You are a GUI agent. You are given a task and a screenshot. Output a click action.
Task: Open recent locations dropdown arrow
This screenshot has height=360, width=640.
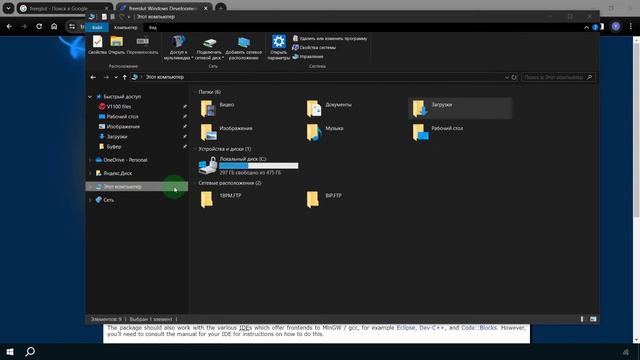(x=116, y=77)
